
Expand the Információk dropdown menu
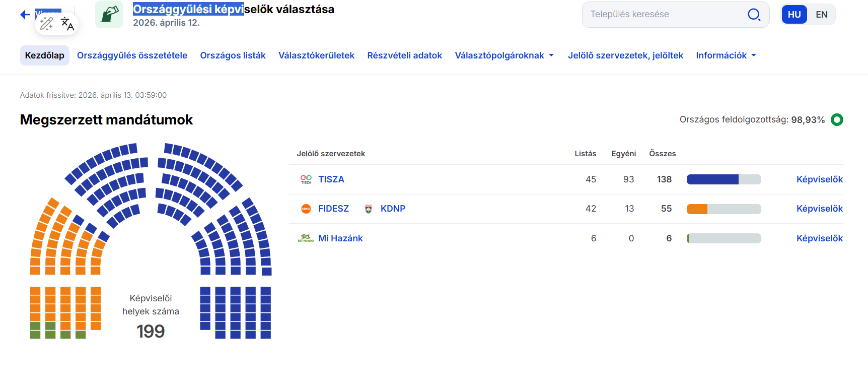tap(726, 55)
